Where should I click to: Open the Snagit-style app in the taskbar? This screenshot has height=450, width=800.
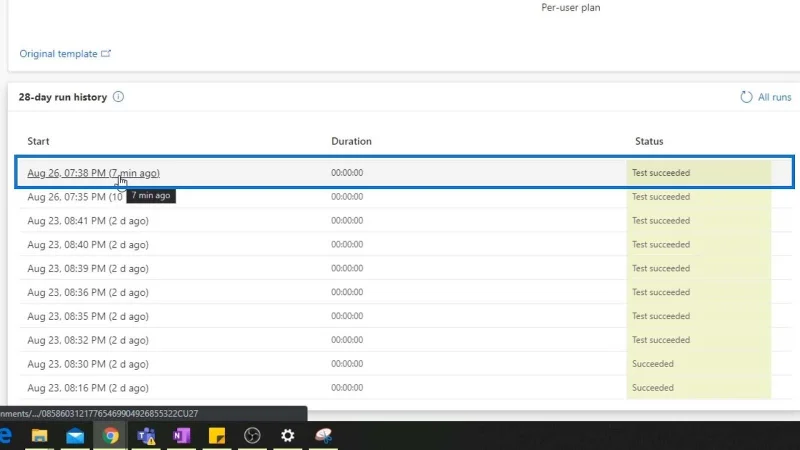(x=323, y=435)
